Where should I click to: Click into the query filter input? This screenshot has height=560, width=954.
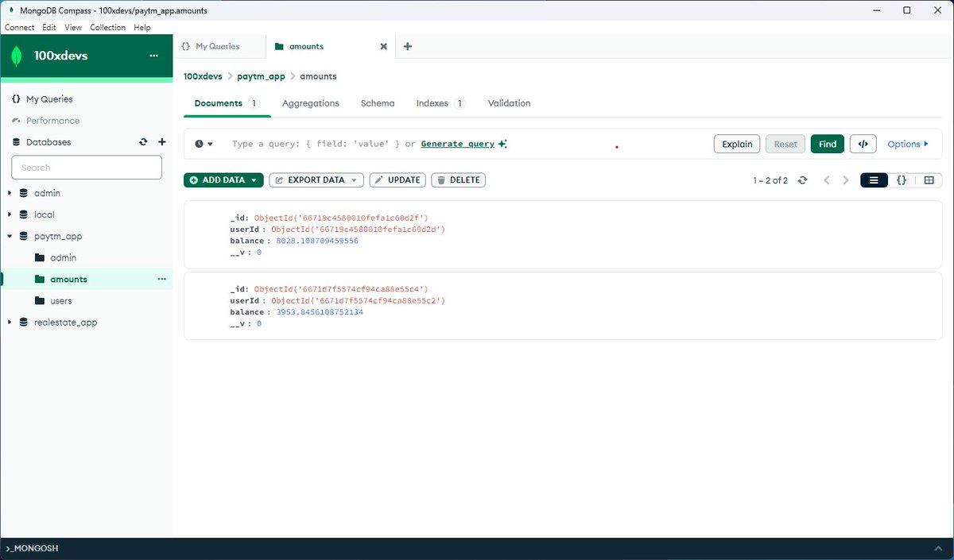tap(461, 144)
